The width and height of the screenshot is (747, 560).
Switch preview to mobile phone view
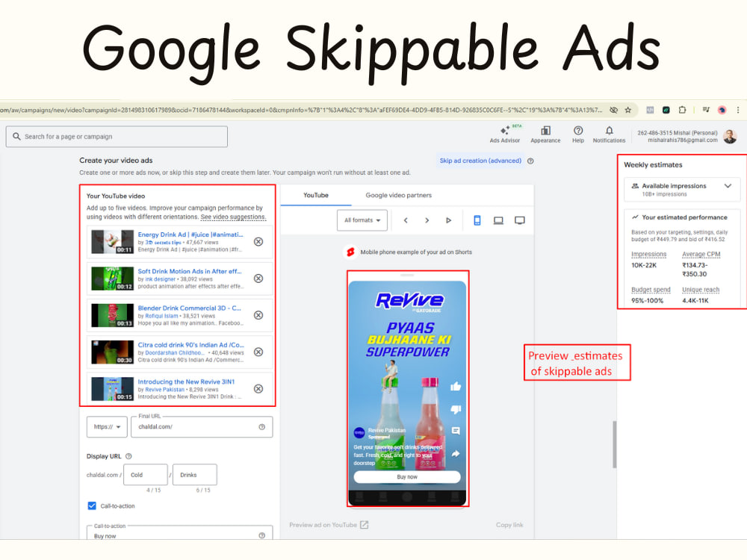[477, 220]
